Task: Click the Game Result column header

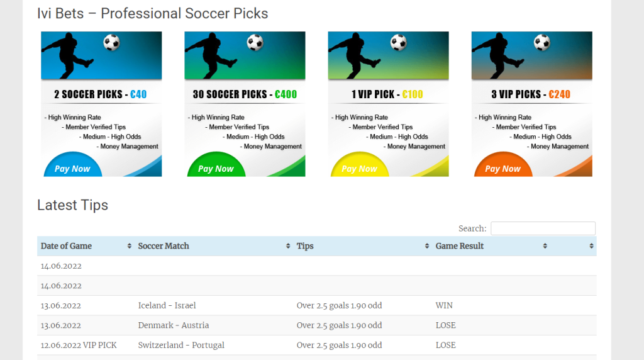Action: pyautogui.click(x=460, y=245)
